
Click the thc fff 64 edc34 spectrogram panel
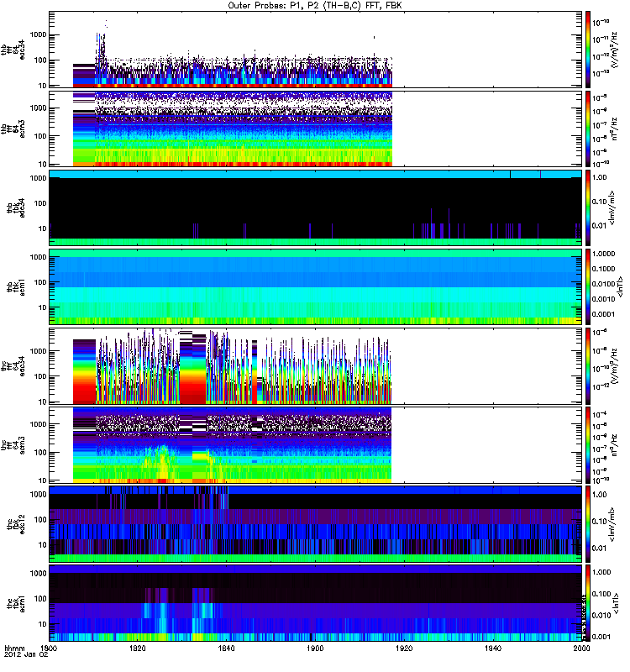(315, 366)
